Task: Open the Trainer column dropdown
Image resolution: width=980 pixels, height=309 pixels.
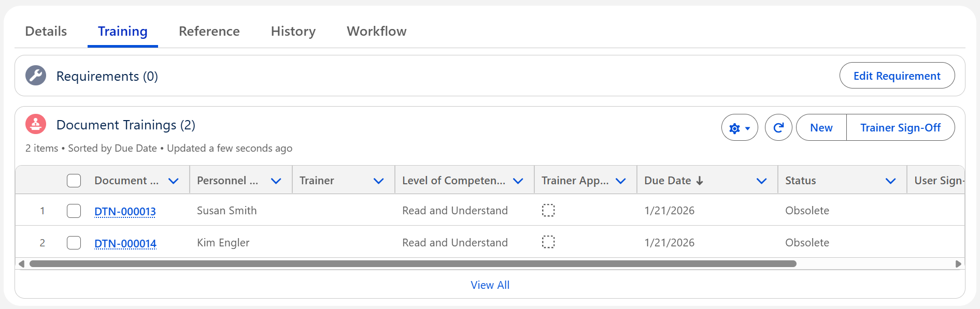Action: click(378, 181)
